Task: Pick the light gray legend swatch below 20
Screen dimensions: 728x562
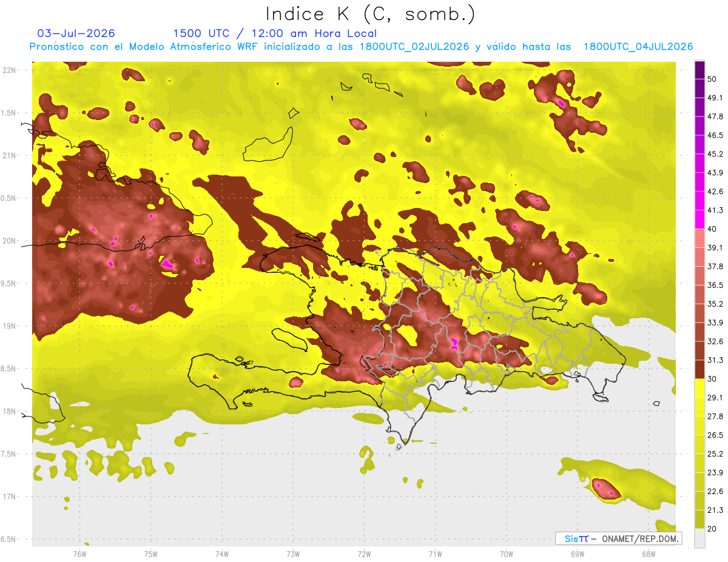Action: 699,538
